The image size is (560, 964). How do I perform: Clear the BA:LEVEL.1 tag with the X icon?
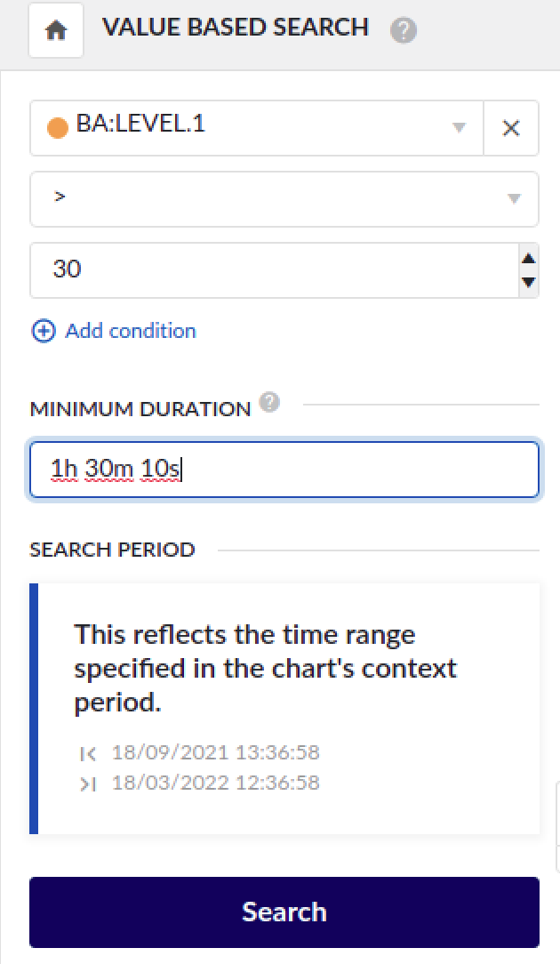coord(511,127)
